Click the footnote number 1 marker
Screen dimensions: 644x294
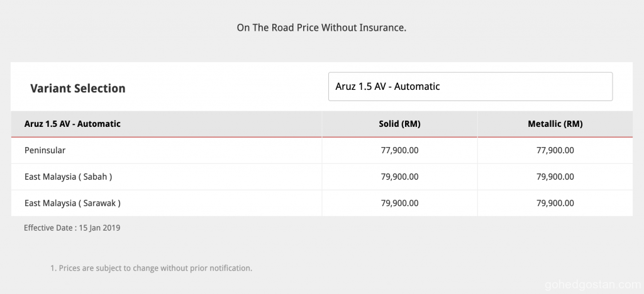coord(52,268)
